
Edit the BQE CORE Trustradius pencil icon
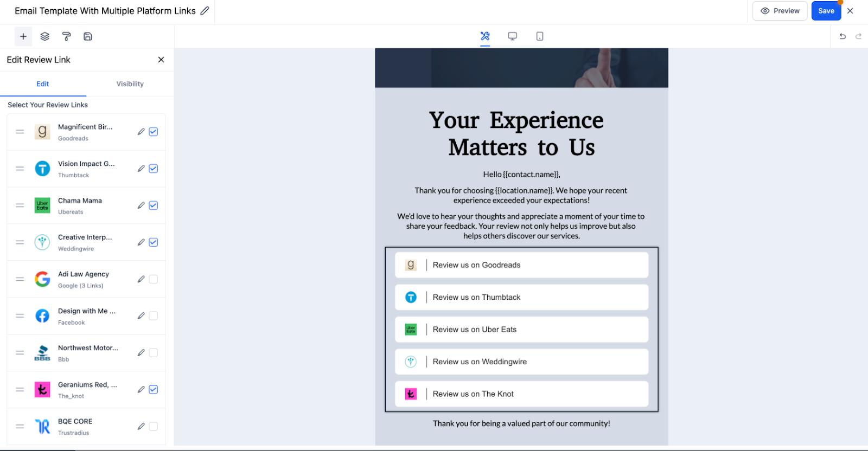(141, 427)
